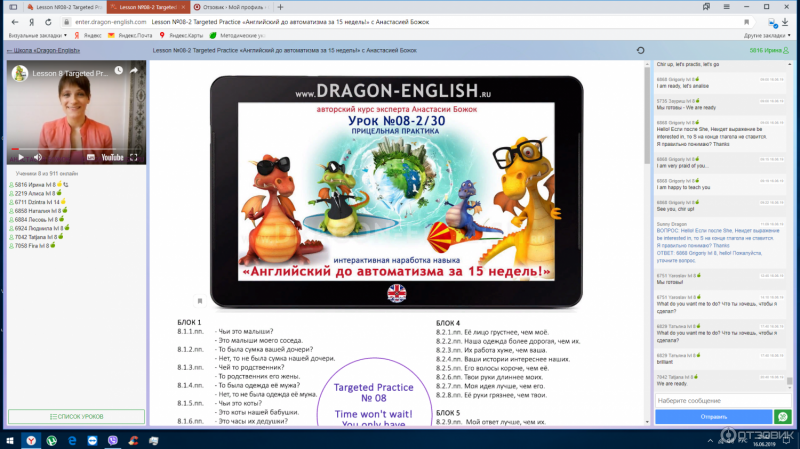Return to Школа «Dragon-English» link
This screenshot has width=800, height=449.
click(x=43, y=51)
